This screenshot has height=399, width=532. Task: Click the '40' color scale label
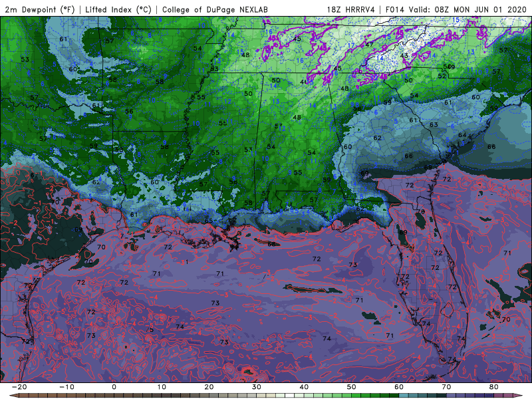[x=304, y=387]
